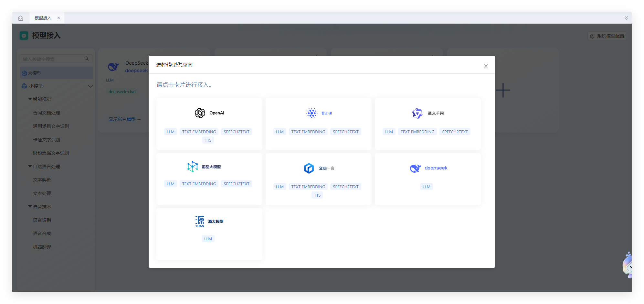Image resolution: width=644 pixels, height=304 pixels.
Task: Click the green 模型接入 page logo icon
Action: point(24,36)
